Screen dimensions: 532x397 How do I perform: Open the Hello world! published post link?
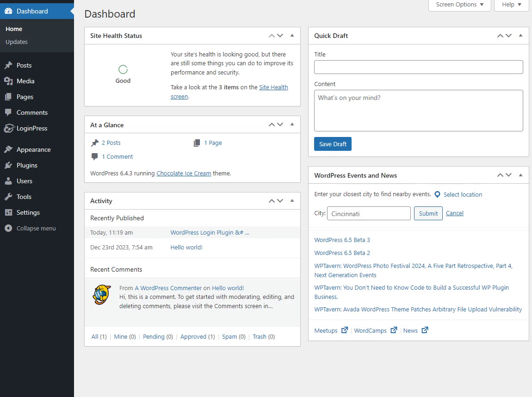(186, 248)
